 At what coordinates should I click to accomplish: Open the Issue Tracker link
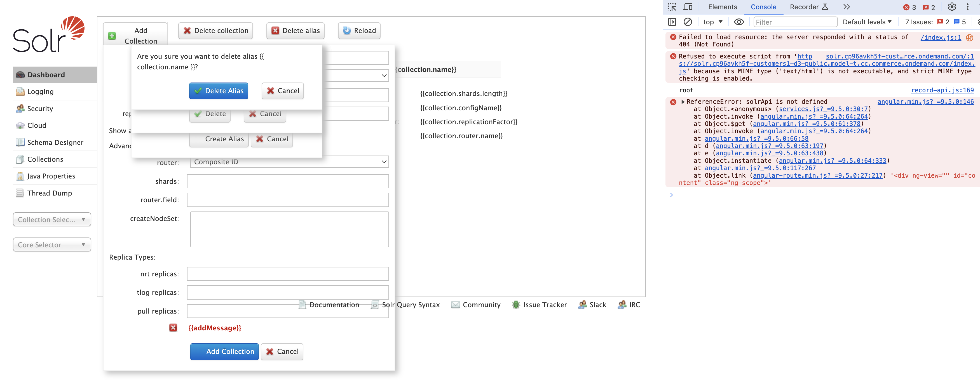pos(540,305)
